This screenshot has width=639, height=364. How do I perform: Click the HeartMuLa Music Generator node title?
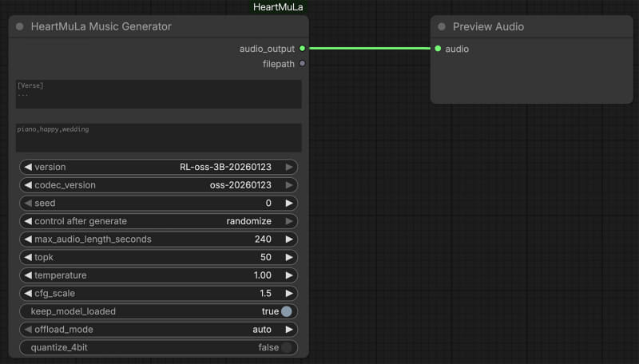click(101, 27)
